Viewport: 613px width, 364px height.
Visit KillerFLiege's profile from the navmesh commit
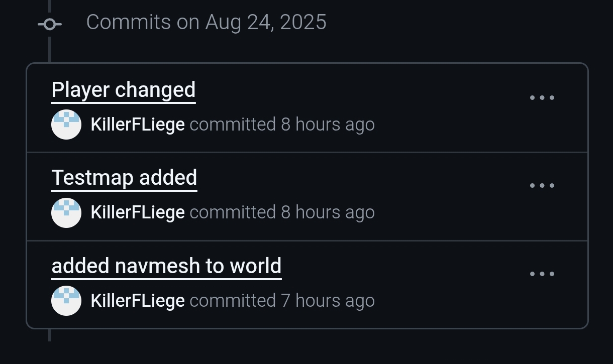tap(138, 301)
